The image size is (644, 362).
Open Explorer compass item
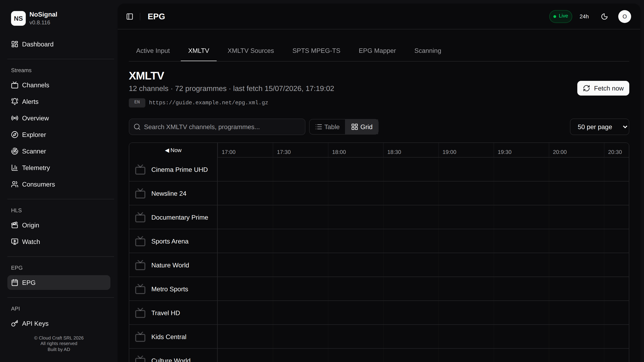coord(59,135)
